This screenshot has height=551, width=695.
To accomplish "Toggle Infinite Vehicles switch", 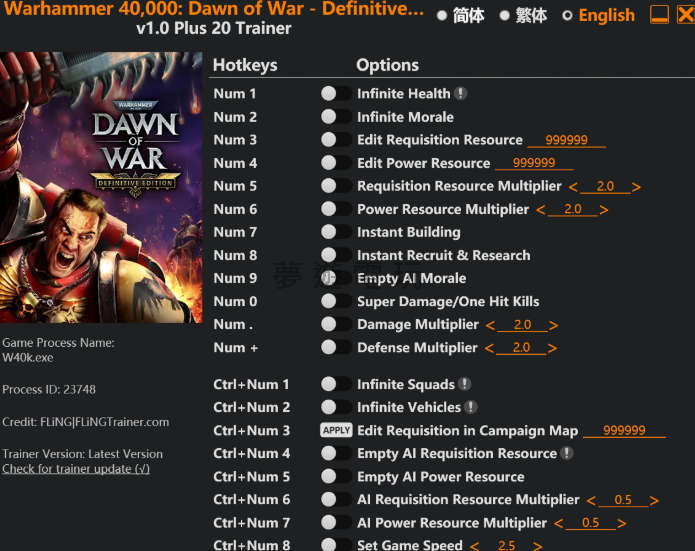I will 336,407.
